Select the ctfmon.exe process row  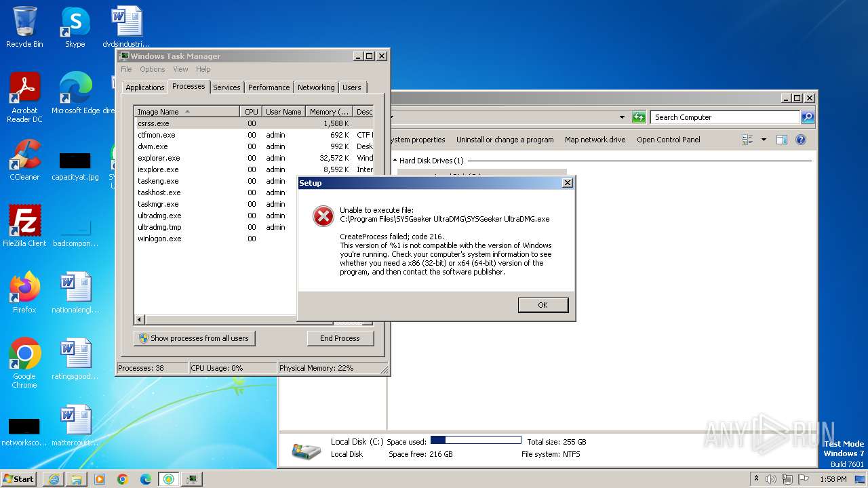253,135
